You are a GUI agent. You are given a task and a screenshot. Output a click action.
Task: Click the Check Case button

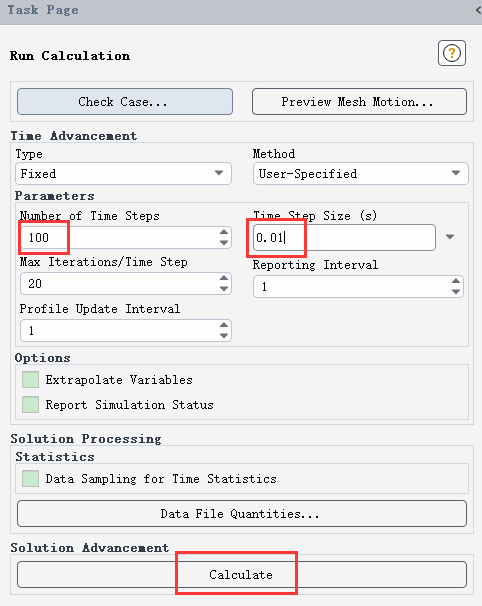[125, 102]
